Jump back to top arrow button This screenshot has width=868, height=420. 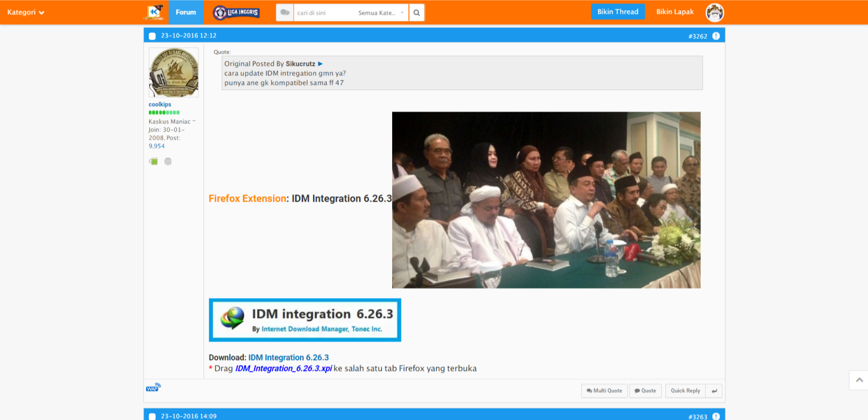point(859,380)
